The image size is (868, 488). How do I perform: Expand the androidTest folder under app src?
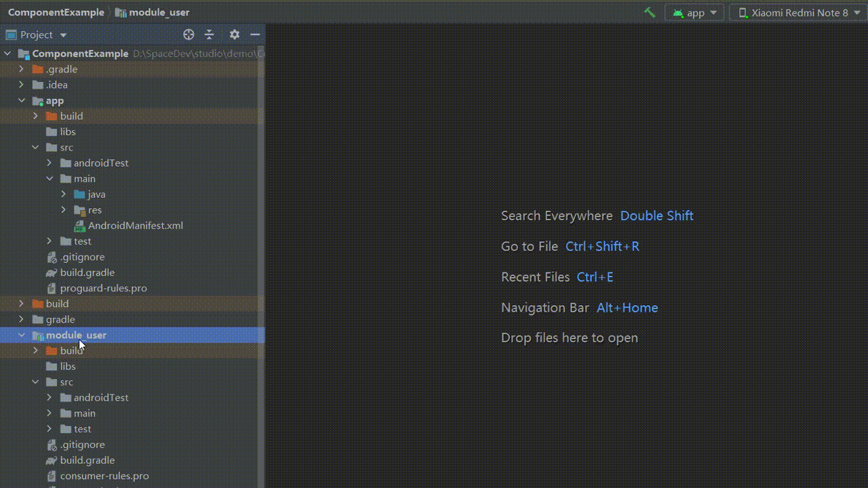tap(49, 163)
